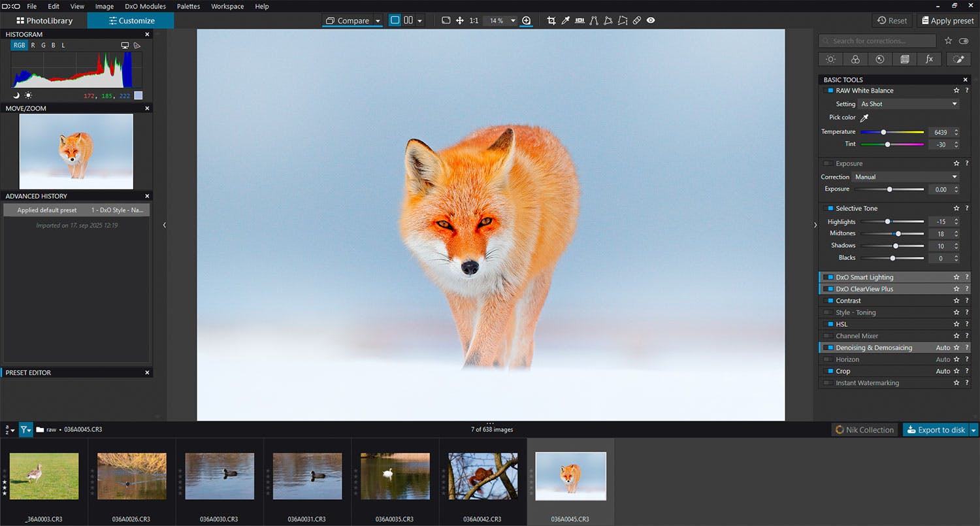The height and width of the screenshot is (526, 980).
Task: Expand the Exposure Correction mode dropdown
Action: click(x=906, y=177)
